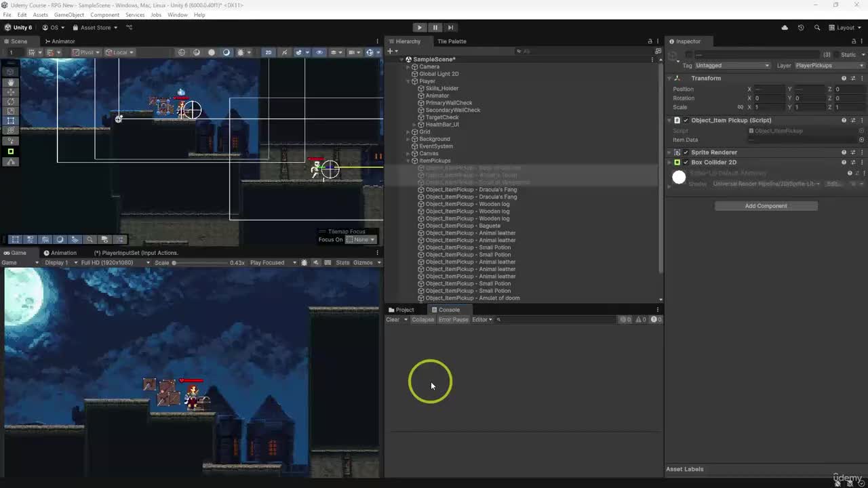The width and height of the screenshot is (868, 488).
Task: Click the Position Z input field
Action: [850, 89]
